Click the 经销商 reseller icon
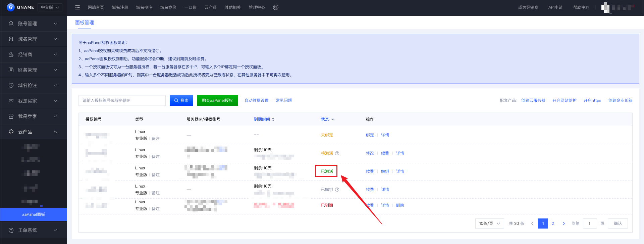 tap(11, 54)
